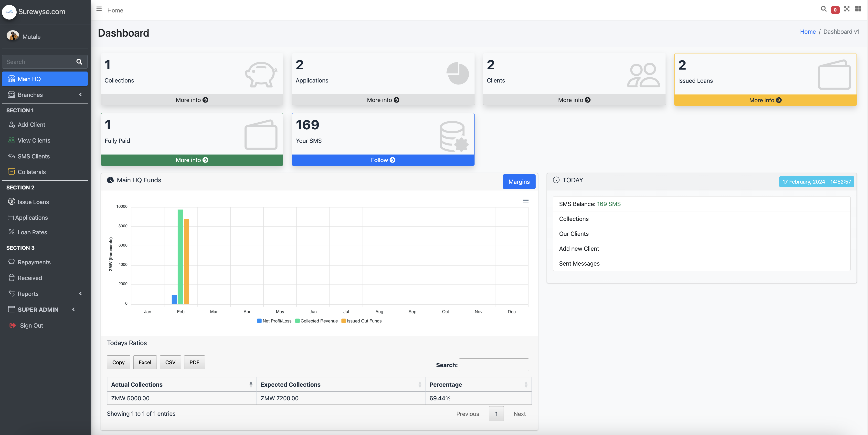Open Our Clients in TODAY list

(x=701, y=234)
